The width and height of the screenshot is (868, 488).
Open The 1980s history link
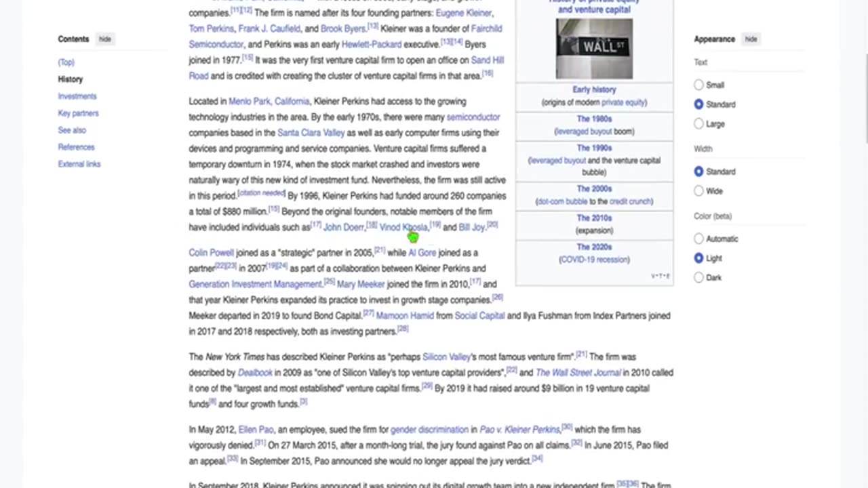click(594, 119)
